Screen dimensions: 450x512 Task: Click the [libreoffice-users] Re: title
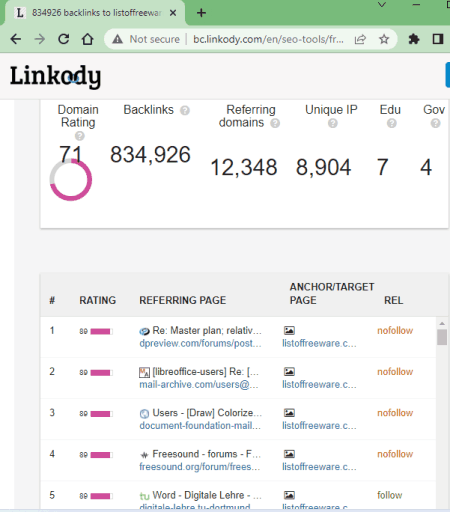206,372
